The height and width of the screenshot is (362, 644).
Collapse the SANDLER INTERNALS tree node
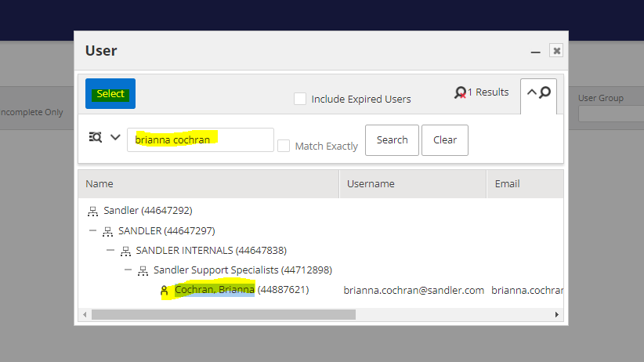(x=110, y=251)
